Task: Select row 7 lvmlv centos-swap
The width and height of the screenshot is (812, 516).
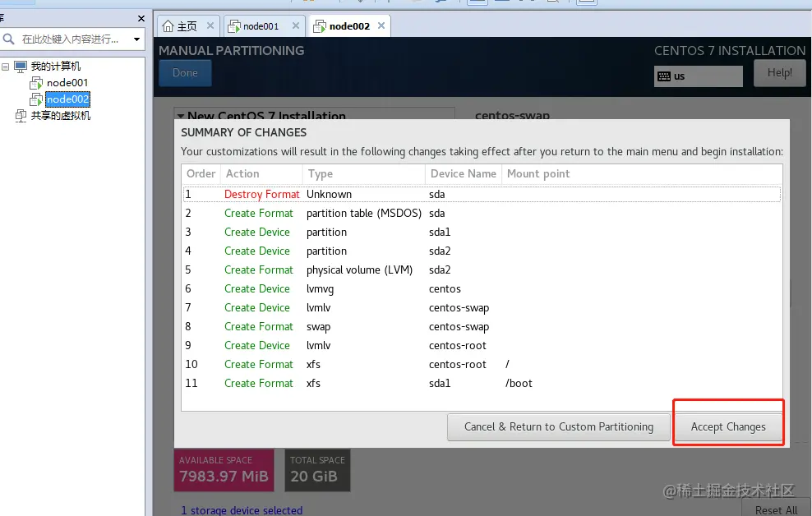Action: (482, 307)
